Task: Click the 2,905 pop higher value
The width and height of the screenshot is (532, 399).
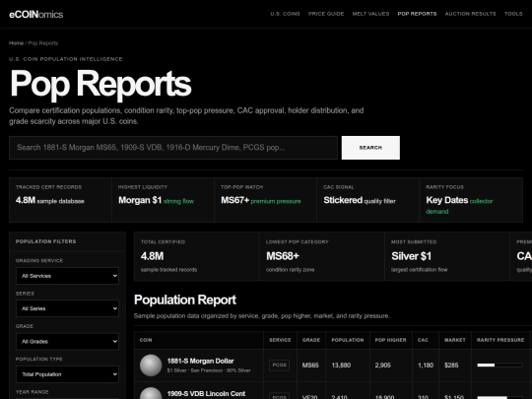Action: click(382, 366)
